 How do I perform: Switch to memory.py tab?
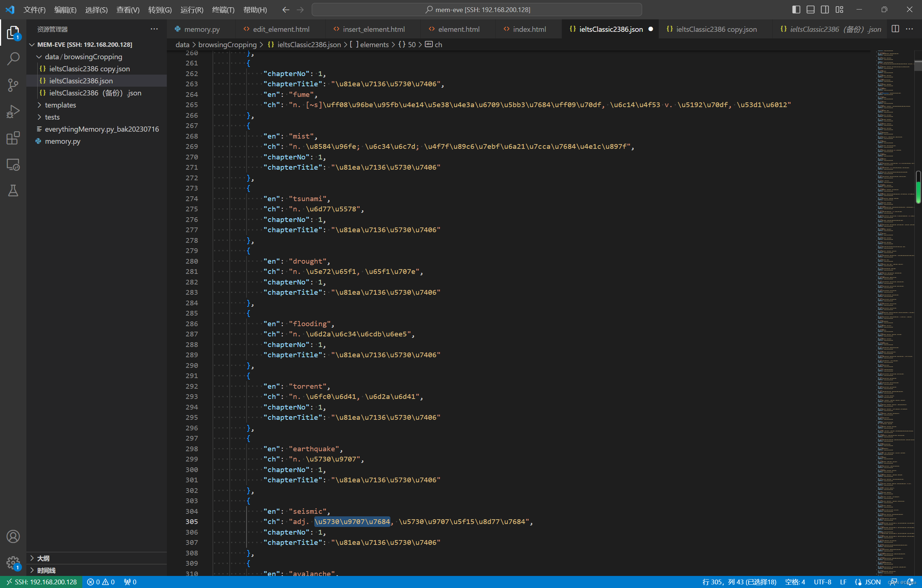coord(201,29)
